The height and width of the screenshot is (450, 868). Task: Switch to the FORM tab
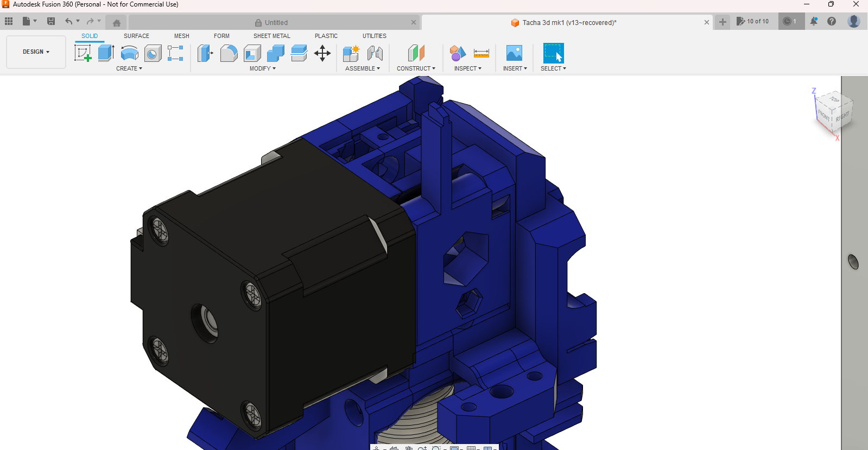coord(221,36)
